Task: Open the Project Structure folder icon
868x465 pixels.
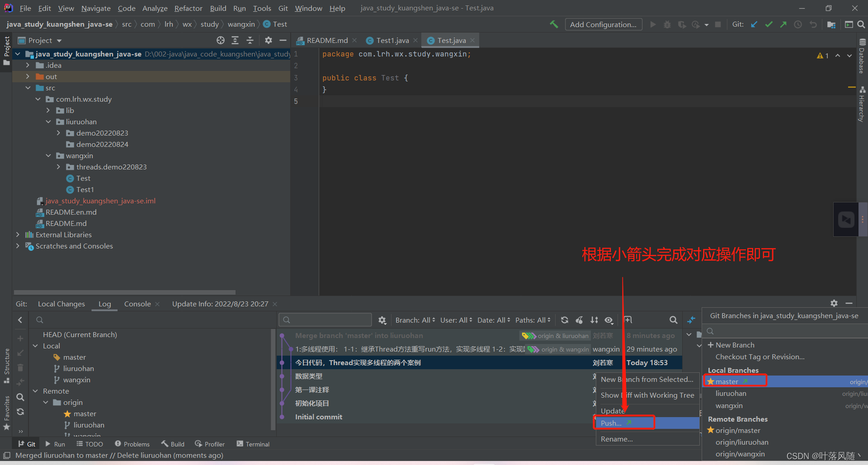Action: point(831,24)
